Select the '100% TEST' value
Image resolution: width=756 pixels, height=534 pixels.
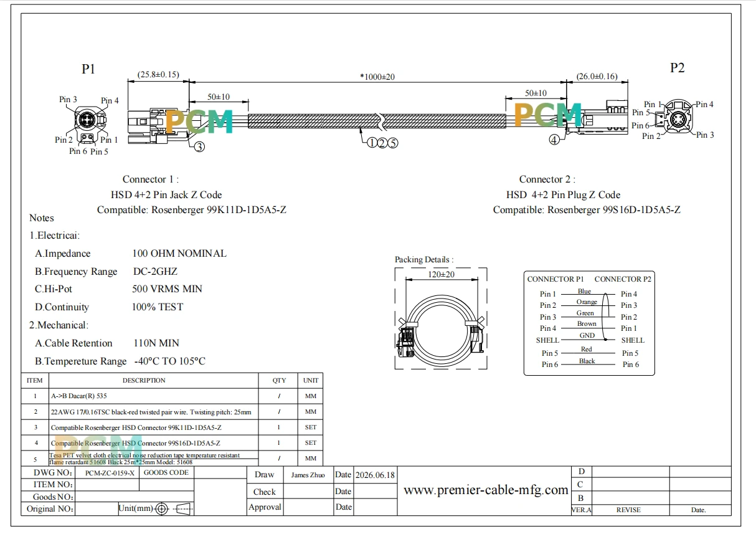[x=158, y=307]
